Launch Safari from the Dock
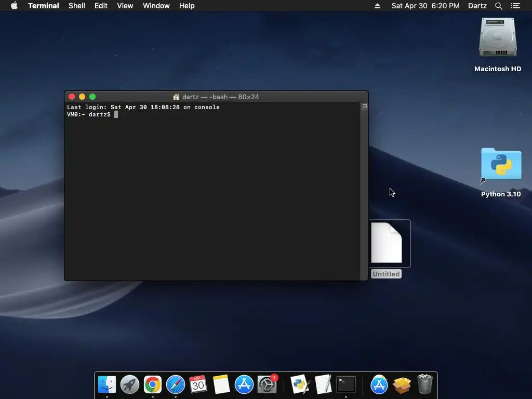Screen dimensions: 532x399 click(x=176, y=384)
